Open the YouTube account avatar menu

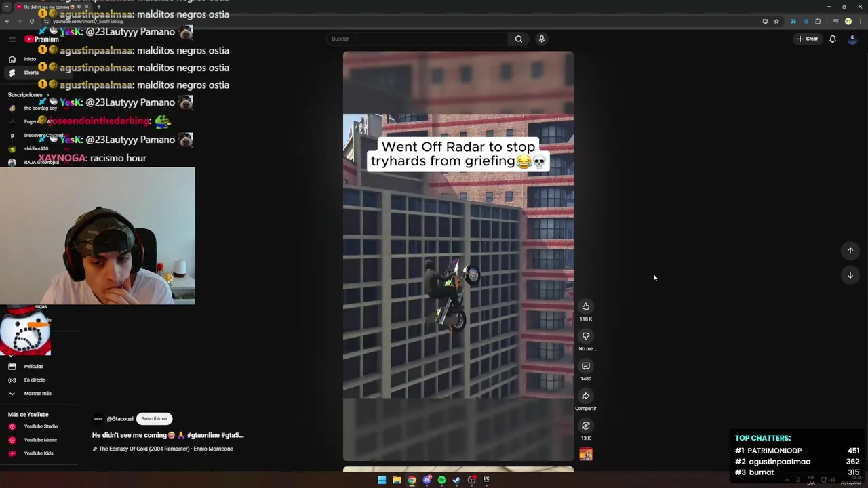click(x=852, y=39)
